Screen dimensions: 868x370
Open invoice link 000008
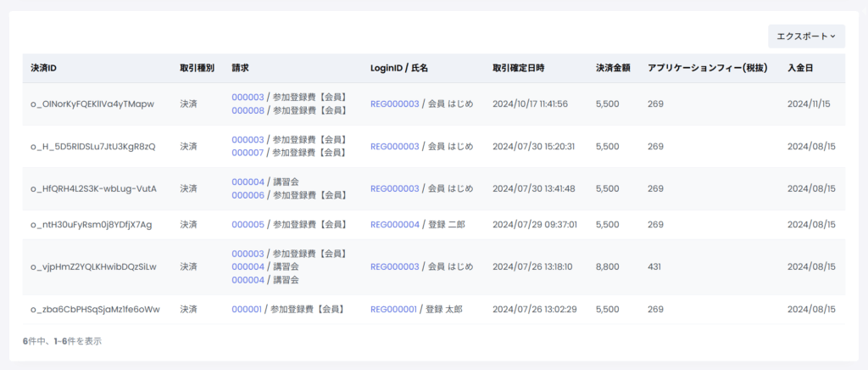coord(248,110)
